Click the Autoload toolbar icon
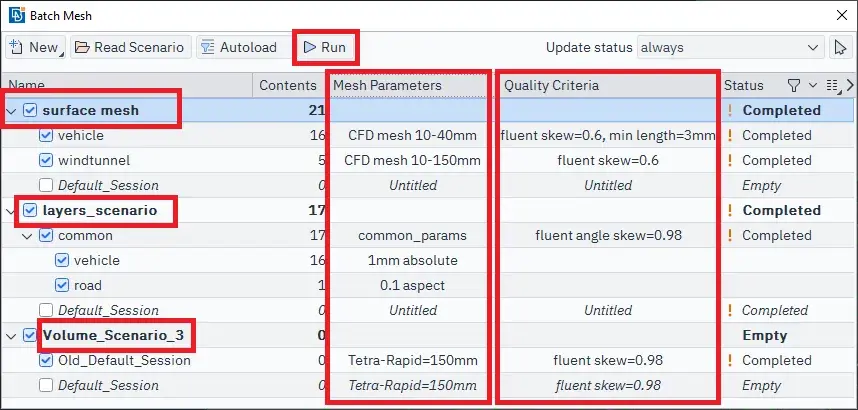The height and width of the screenshot is (410, 858). click(x=207, y=47)
